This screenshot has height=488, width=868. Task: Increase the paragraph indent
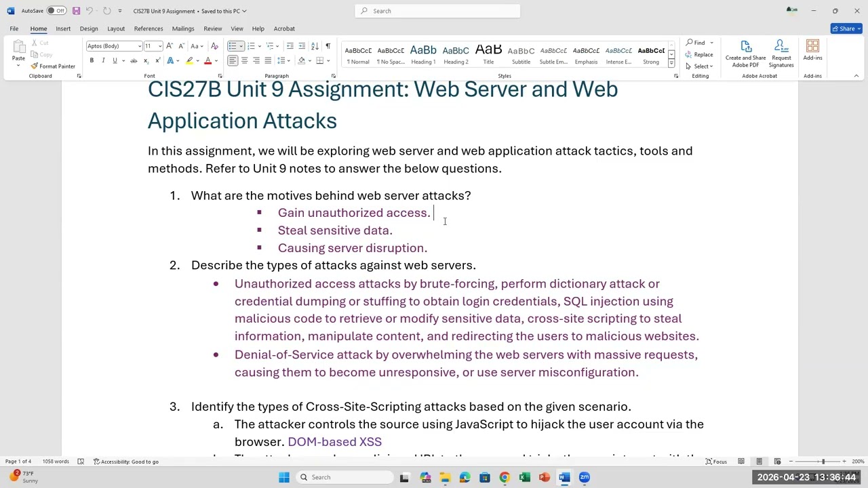[x=302, y=46]
